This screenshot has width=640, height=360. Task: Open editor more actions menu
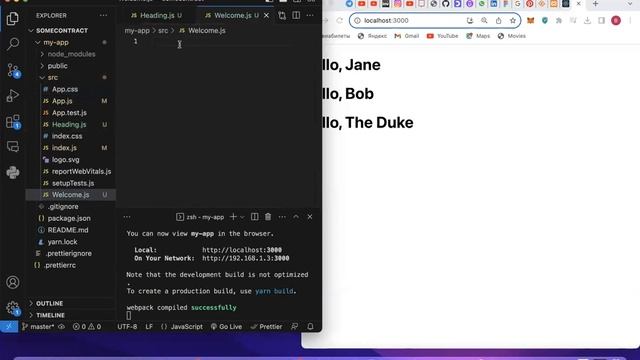310,16
